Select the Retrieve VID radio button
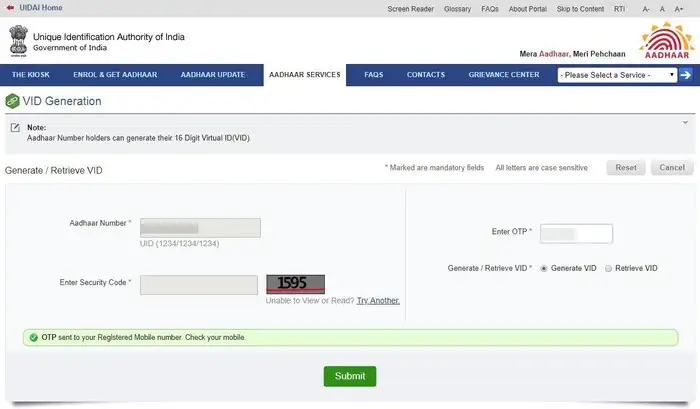 pyautogui.click(x=608, y=269)
